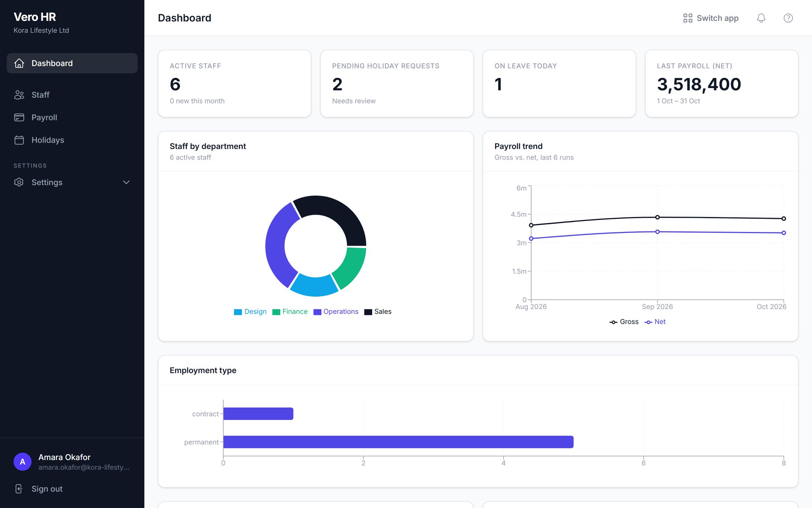Click the Design segment of donut chart

[x=315, y=287]
